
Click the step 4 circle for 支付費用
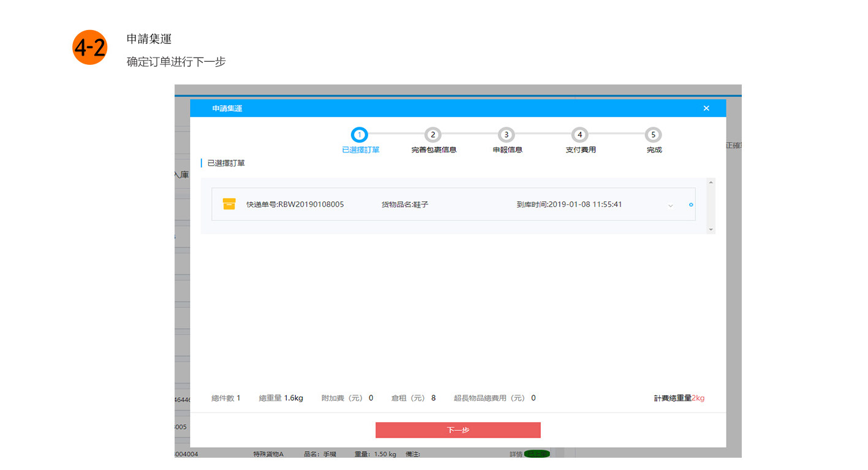pyautogui.click(x=580, y=135)
